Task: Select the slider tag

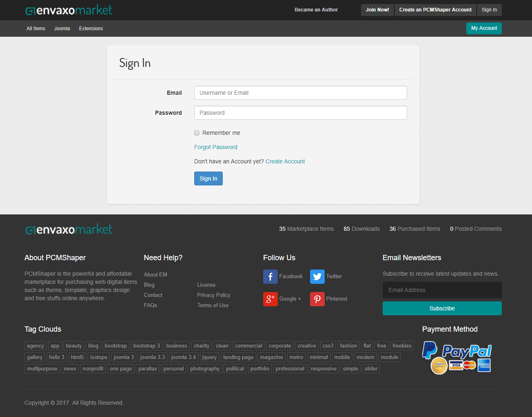Action: click(x=371, y=369)
